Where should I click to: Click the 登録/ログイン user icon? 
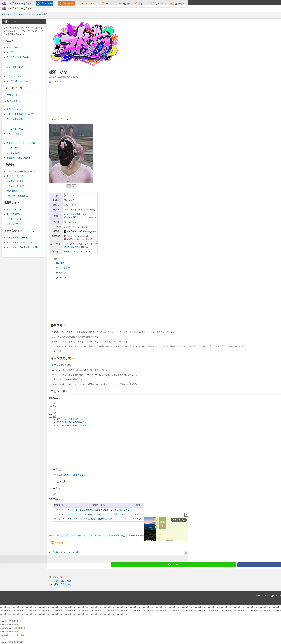point(172,4)
